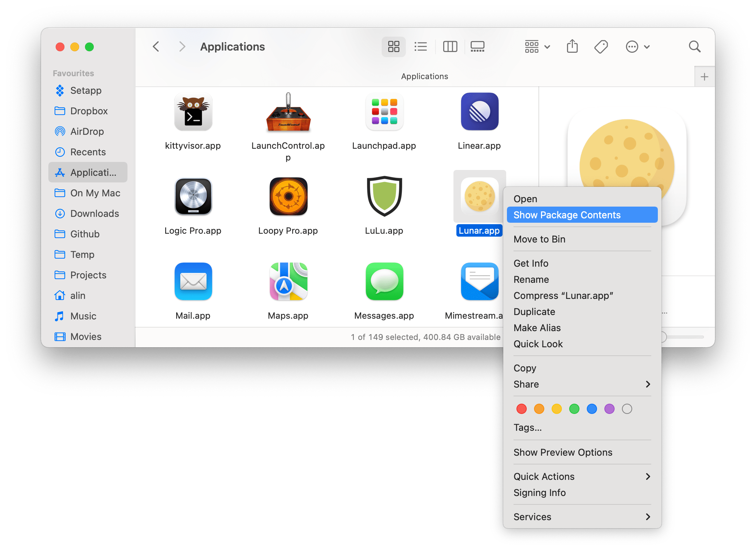Choose Rename from context menu
This screenshot has width=756, height=548.
click(x=582, y=279)
